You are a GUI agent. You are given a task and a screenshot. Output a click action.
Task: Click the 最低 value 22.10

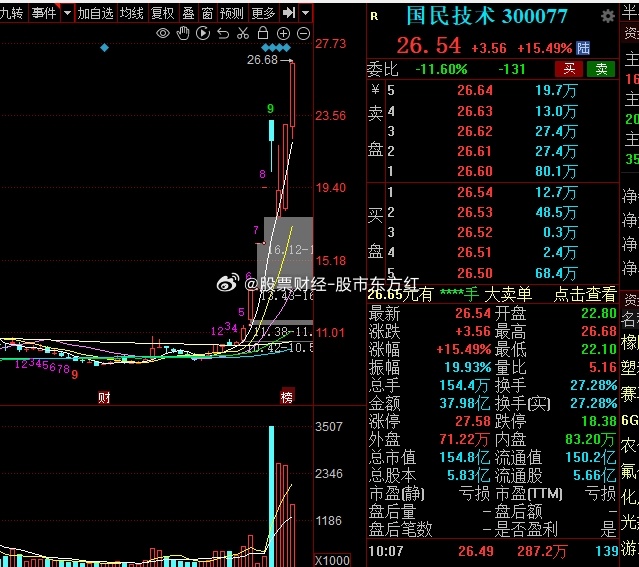pos(599,349)
